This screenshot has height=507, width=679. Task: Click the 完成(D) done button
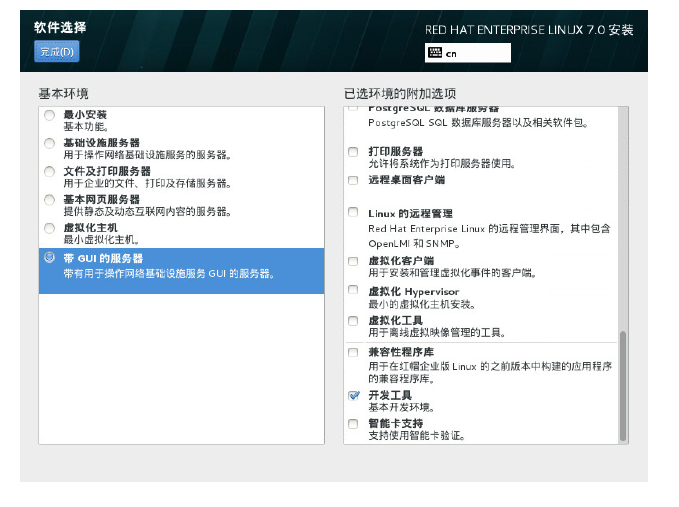(x=57, y=52)
